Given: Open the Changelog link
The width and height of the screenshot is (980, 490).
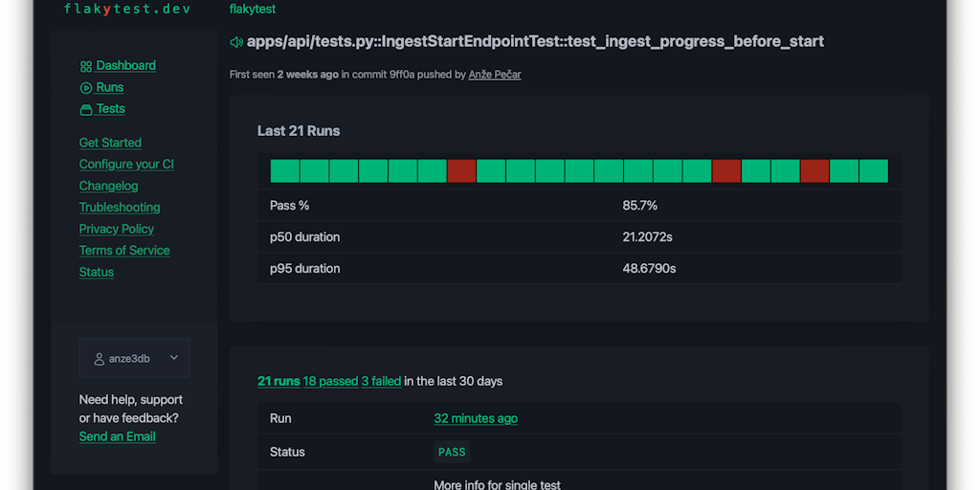Looking at the screenshot, I should tap(108, 186).
